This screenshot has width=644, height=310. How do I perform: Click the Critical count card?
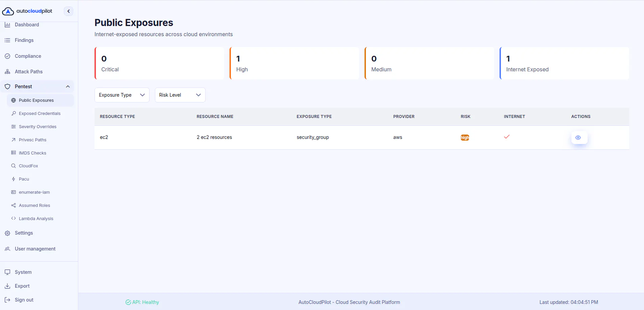click(x=159, y=63)
